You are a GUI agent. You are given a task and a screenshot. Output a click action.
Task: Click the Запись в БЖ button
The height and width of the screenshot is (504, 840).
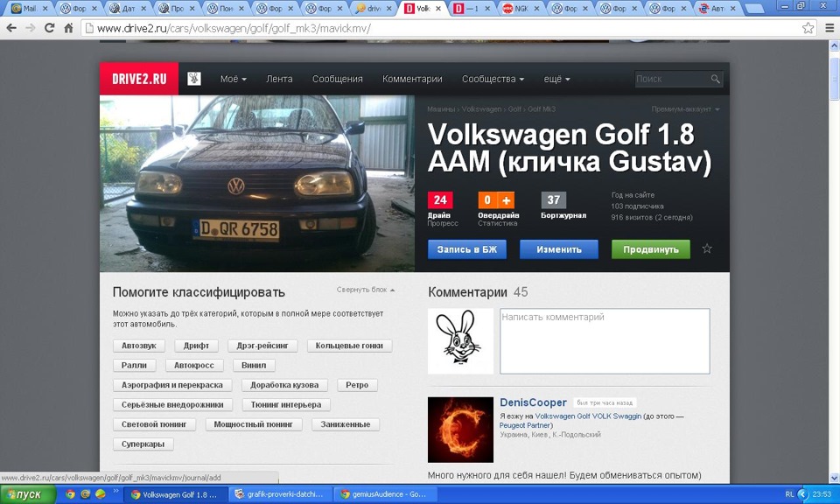(x=467, y=249)
